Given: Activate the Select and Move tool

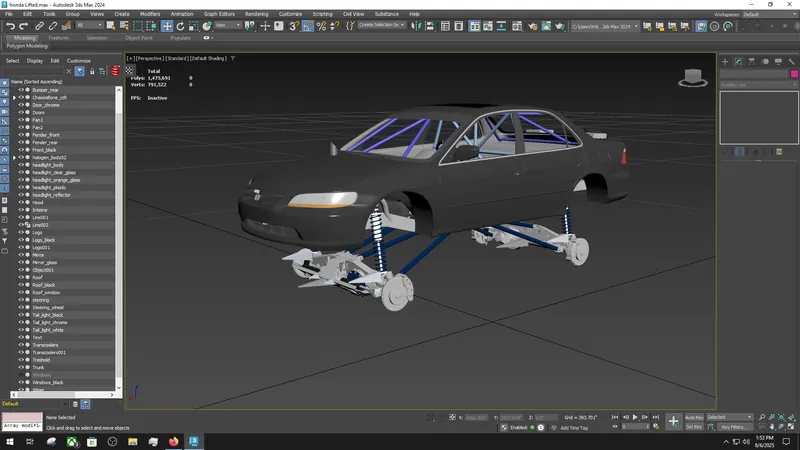Looking at the screenshot, I should point(167,26).
